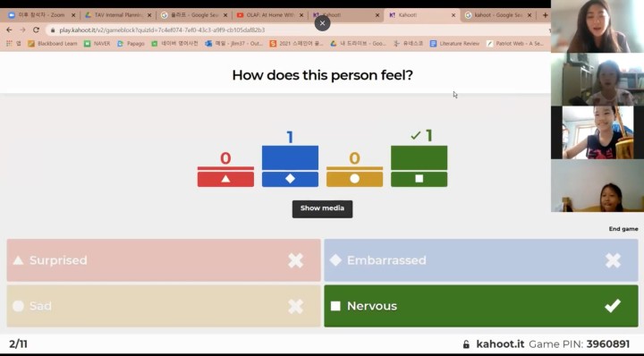Open a new browser tab with plus icon
This screenshot has width=644, height=356.
point(545,15)
